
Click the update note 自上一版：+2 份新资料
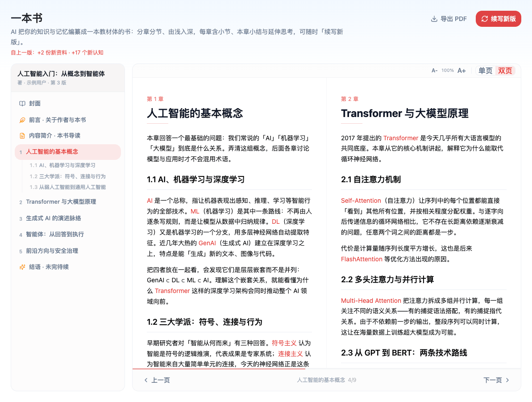[57, 53]
